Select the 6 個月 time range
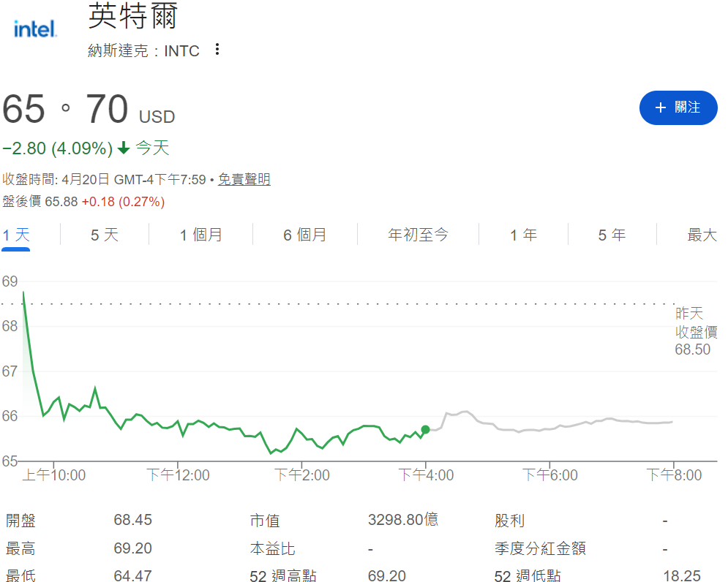This screenshot has width=728, height=582. (304, 235)
